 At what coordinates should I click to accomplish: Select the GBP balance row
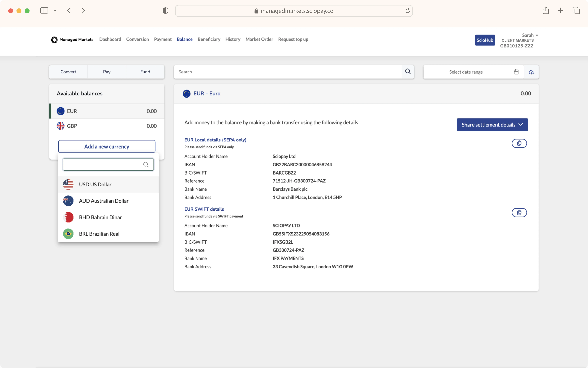[x=107, y=126]
